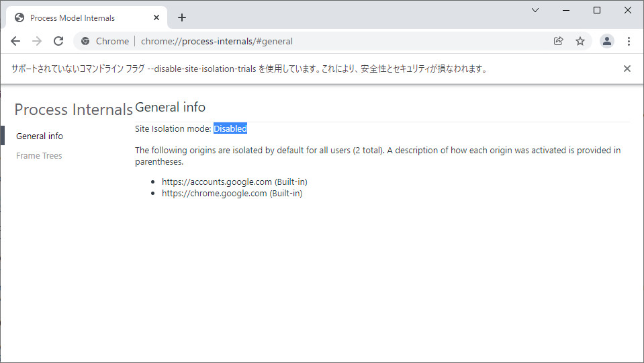This screenshot has height=363, width=644.
Task: Go back using the browser back arrow
Action: tap(15, 41)
